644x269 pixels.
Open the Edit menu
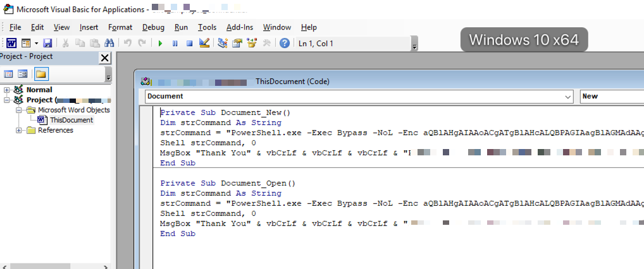pyautogui.click(x=37, y=28)
